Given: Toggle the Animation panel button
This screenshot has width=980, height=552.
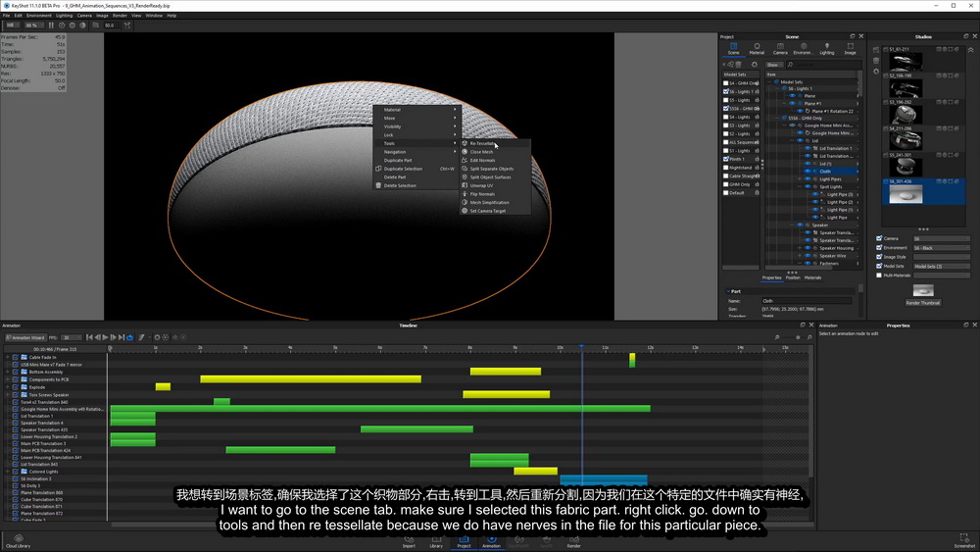Looking at the screenshot, I should pyautogui.click(x=491, y=541).
